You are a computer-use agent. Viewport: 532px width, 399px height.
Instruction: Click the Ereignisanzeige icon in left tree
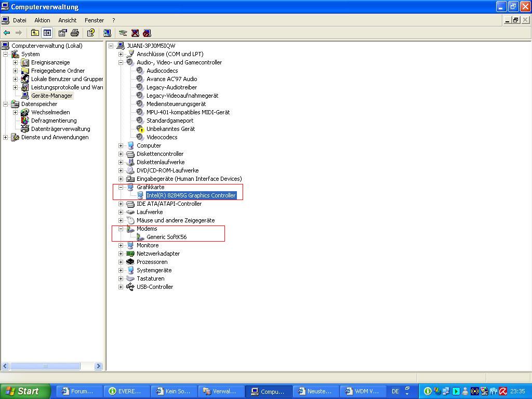point(25,62)
